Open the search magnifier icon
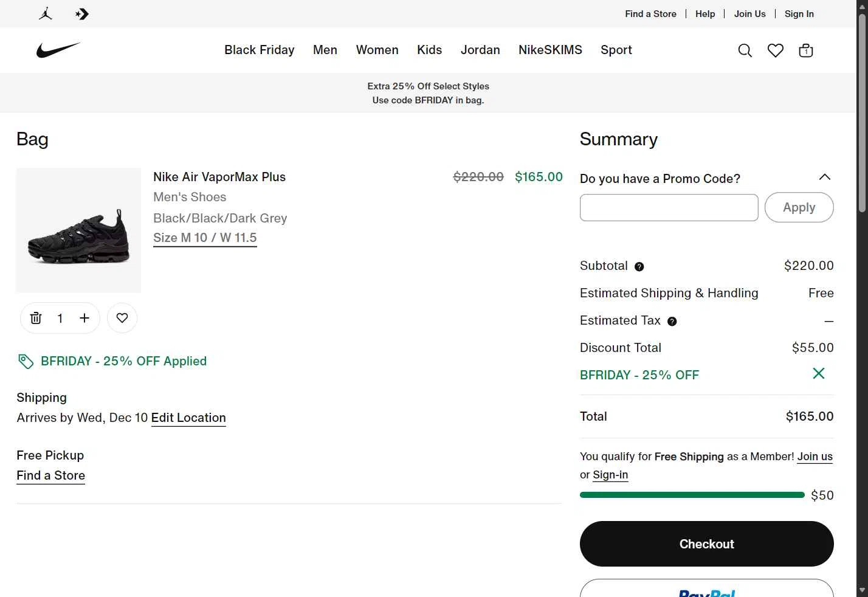 tap(745, 50)
